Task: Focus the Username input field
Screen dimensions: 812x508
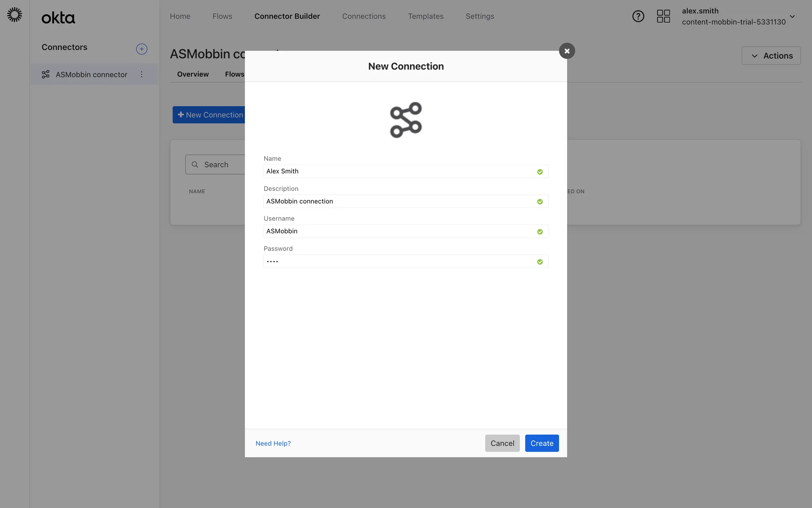Action: (x=398, y=231)
